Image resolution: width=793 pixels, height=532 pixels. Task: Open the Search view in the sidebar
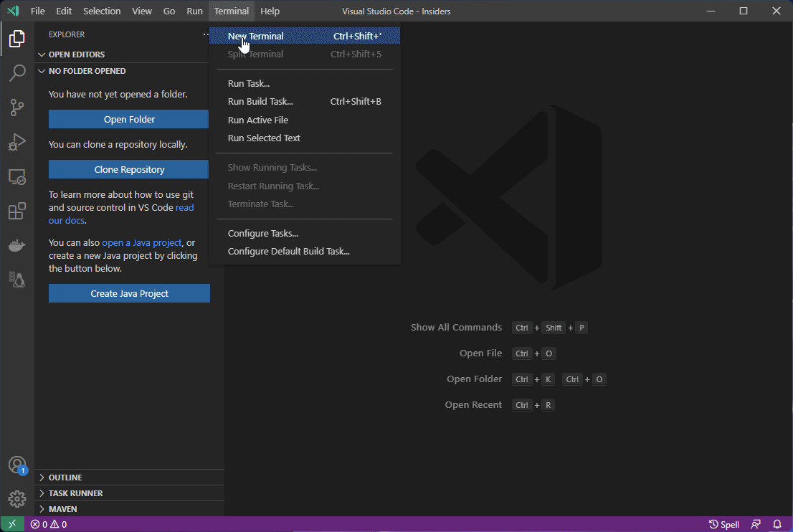pos(17,73)
